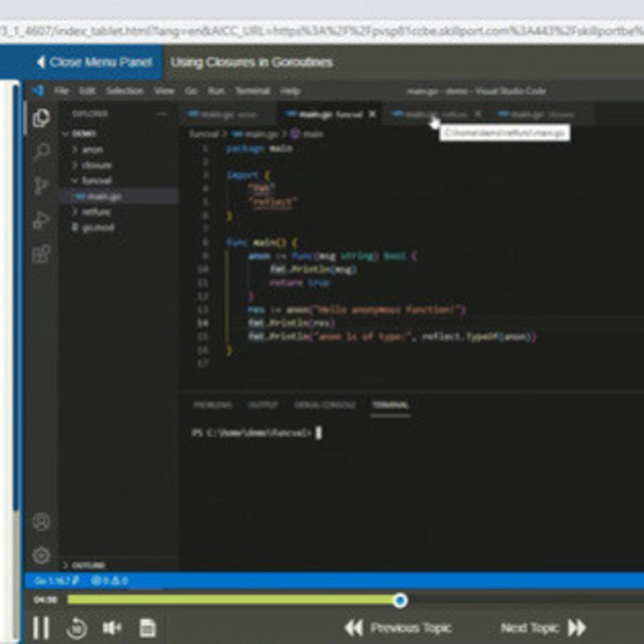Select main.go file in explorer tree
Image resolution: width=644 pixels, height=644 pixels.
pos(119,196)
